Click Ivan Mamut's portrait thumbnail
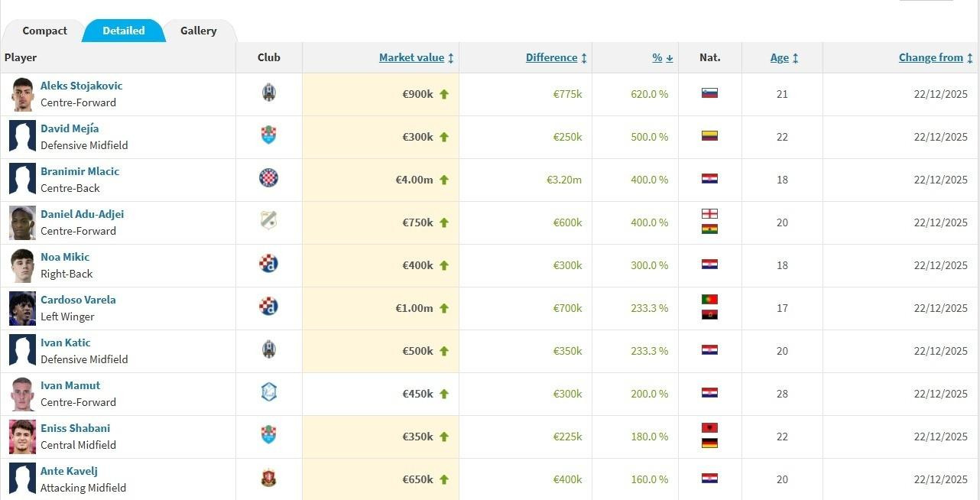 click(x=22, y=394)
